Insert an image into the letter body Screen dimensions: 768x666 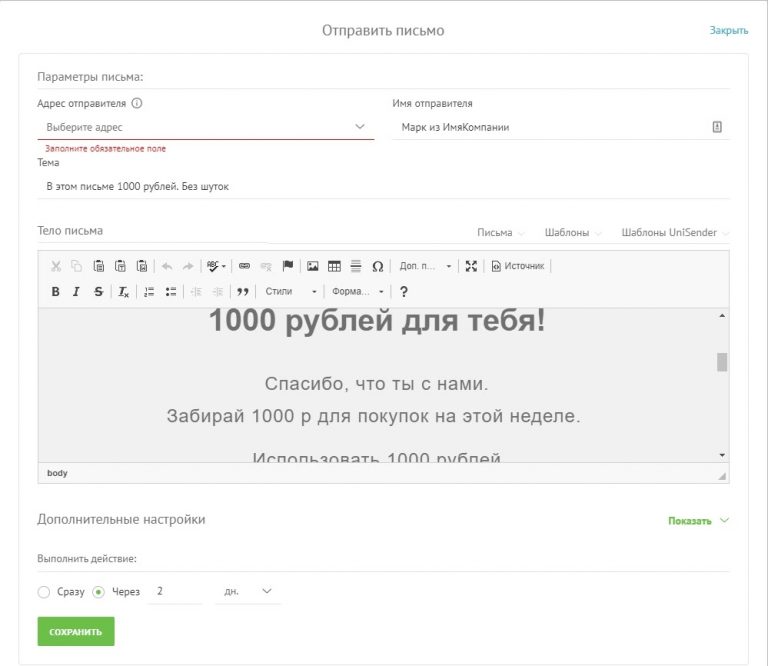click(313, 266)
